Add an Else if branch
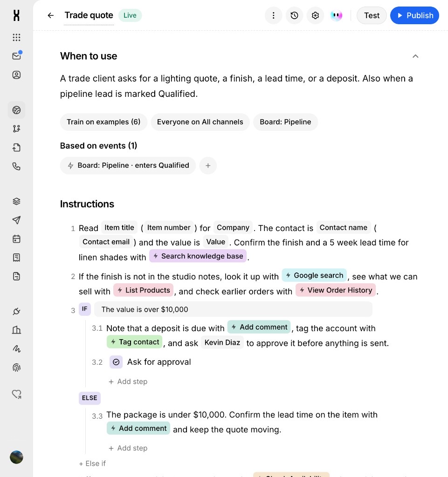The width and height of the screenshot is (448, 477). click(x=92, y=463)
